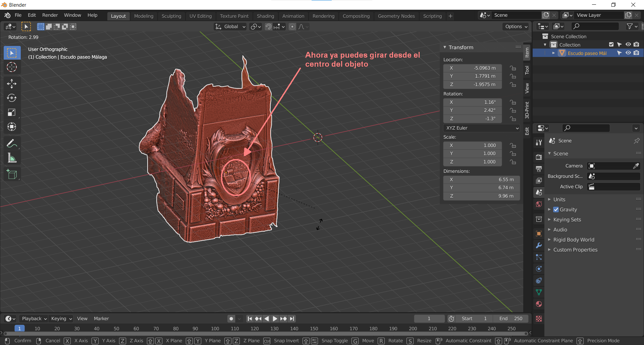
Task: Jump to the timeline start frame
Action: click(250, 319)
